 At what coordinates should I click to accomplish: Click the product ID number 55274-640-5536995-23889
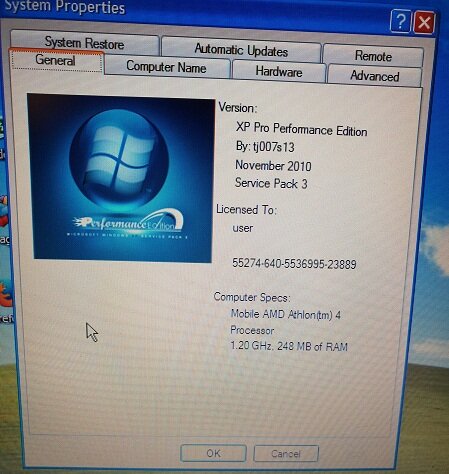point(294,264)
